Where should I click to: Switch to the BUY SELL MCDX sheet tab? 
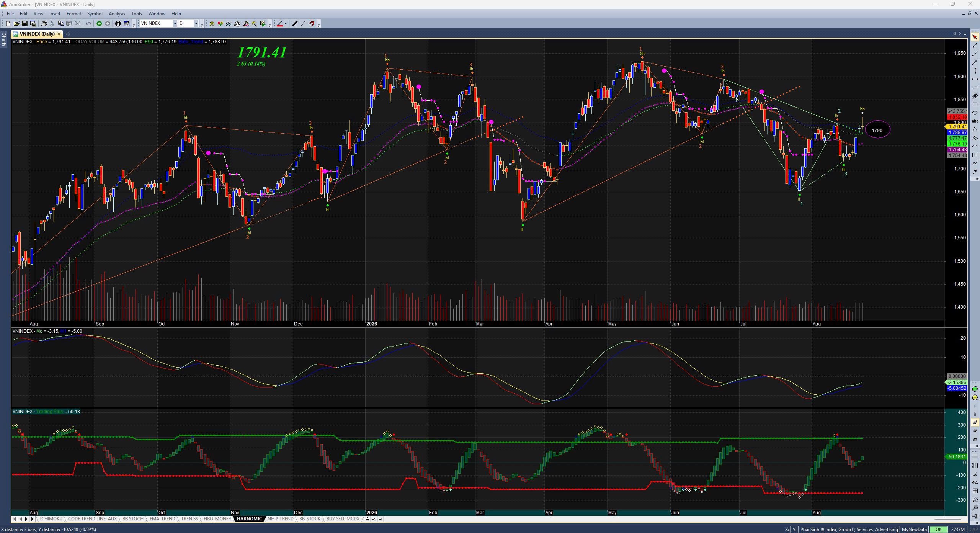pyautogui.click(x=343, y=519)
